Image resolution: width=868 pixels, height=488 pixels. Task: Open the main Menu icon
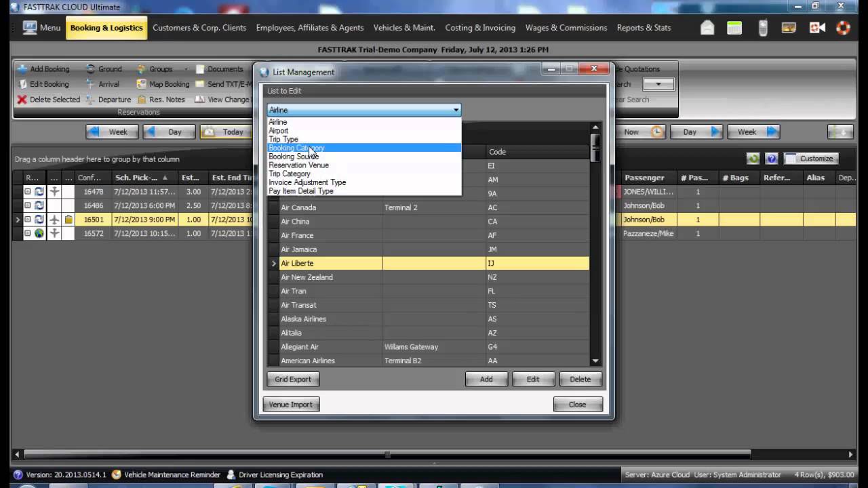click(29, 28)
